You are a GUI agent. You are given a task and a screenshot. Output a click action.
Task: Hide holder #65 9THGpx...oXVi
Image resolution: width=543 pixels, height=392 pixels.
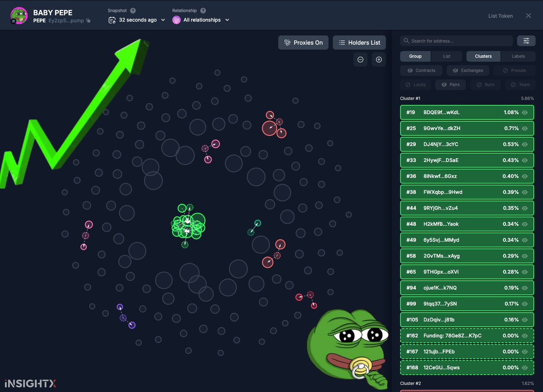click(525, 272)
